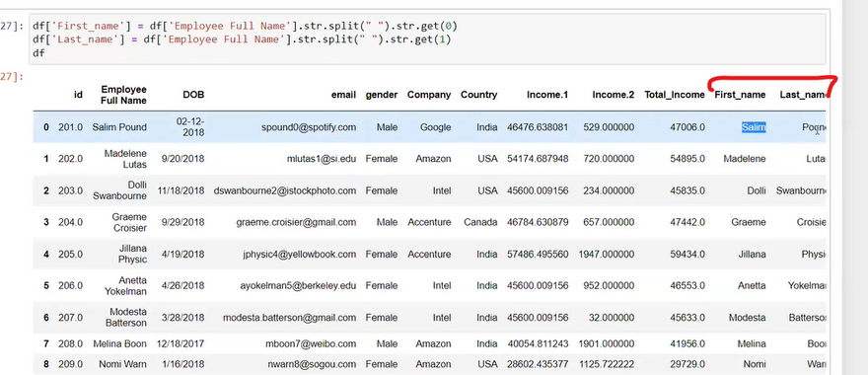This screenshot has height=375, width=868.
Task: Click email jphysic4@yellowbook.com
Action: (300, 255)
